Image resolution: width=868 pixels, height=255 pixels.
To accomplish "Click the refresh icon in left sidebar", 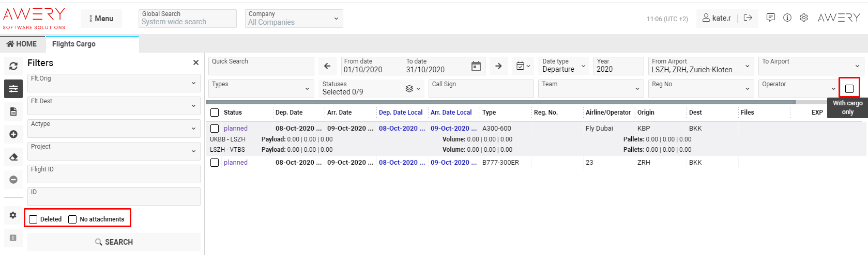I will [x=13, y=66].
